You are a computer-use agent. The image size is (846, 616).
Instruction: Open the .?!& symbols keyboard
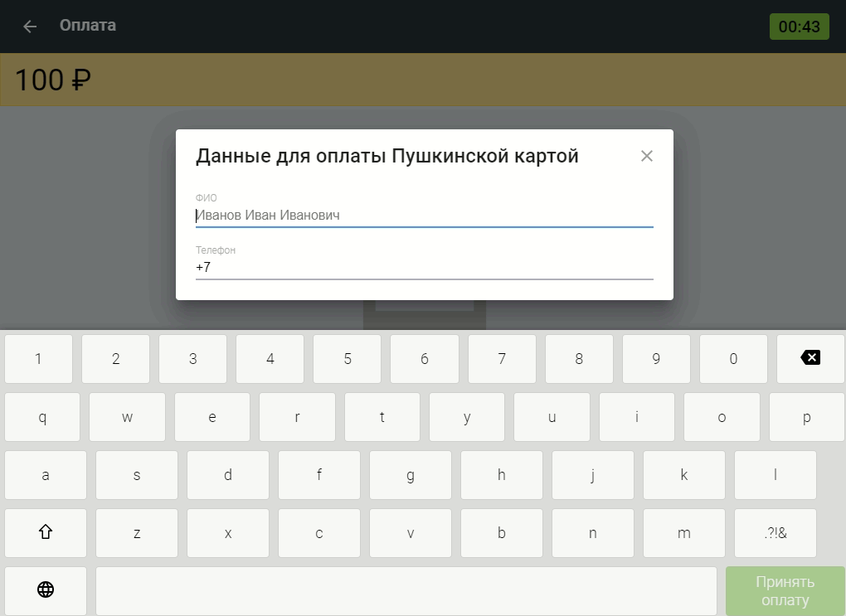(775, 533)
